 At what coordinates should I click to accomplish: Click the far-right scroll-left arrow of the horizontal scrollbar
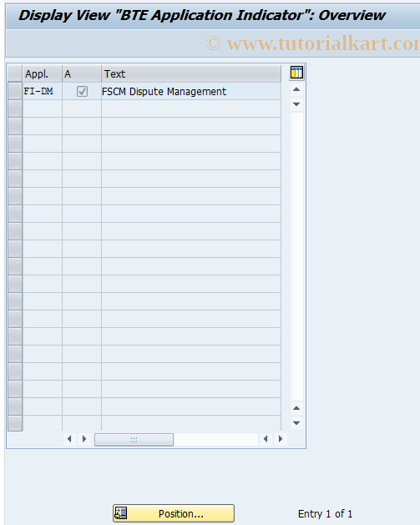tap(266, 439)
